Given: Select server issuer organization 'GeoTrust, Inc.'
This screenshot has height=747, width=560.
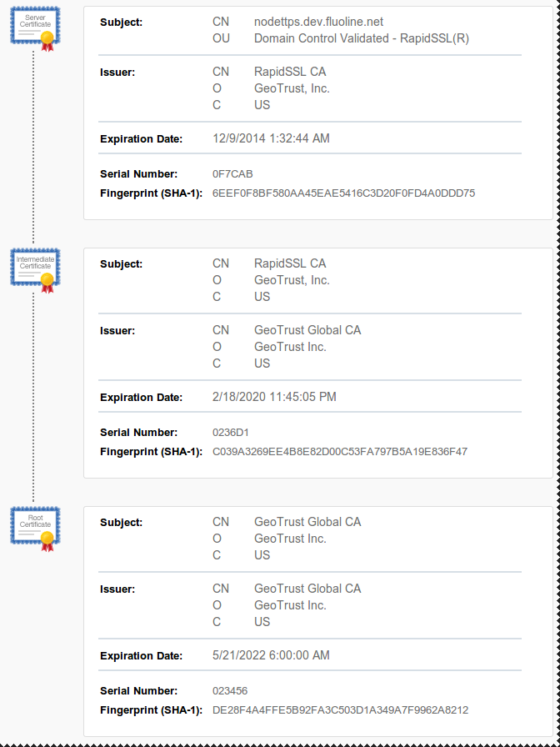Looking at the screenshot, I should tap(292, 88).
